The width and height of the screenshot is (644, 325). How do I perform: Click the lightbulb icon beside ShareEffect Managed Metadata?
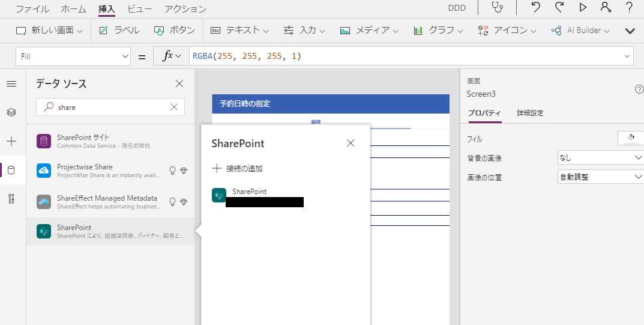pyautogui.click(x=173, y=202)
